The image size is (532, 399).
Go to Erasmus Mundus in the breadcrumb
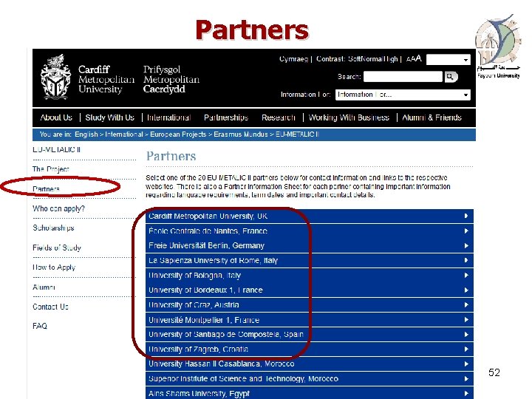click(241, 134)
